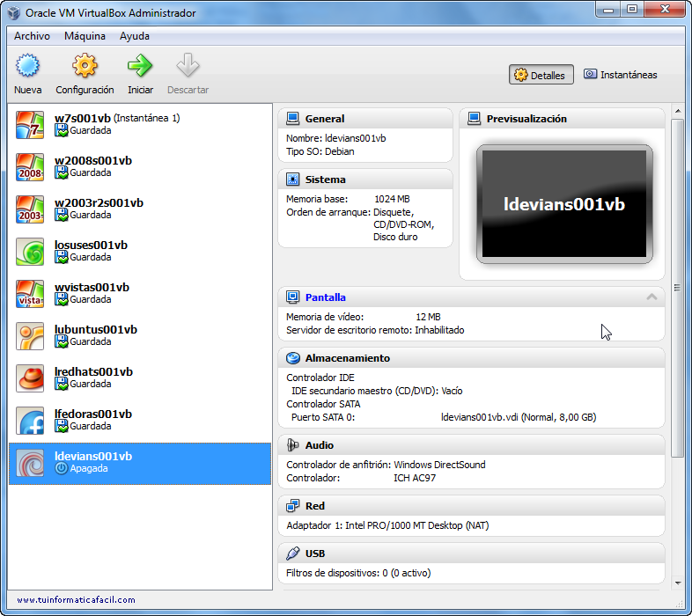Click the USB plug icon

(292, 554)
